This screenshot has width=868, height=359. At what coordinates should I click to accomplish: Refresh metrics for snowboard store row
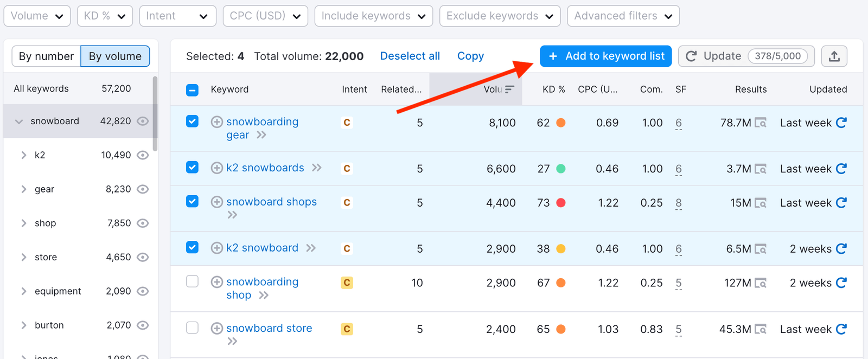pos(841,329)
